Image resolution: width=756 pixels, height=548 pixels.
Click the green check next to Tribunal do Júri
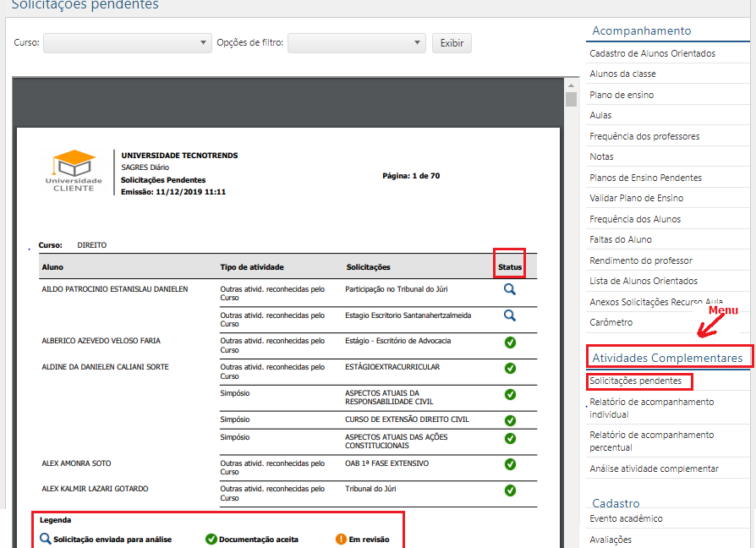(x=509, y=490)
